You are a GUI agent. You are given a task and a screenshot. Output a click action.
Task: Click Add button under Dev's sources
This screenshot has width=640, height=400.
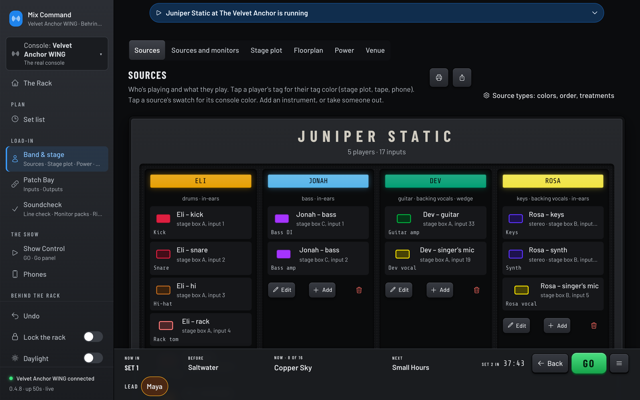(440, 290)
